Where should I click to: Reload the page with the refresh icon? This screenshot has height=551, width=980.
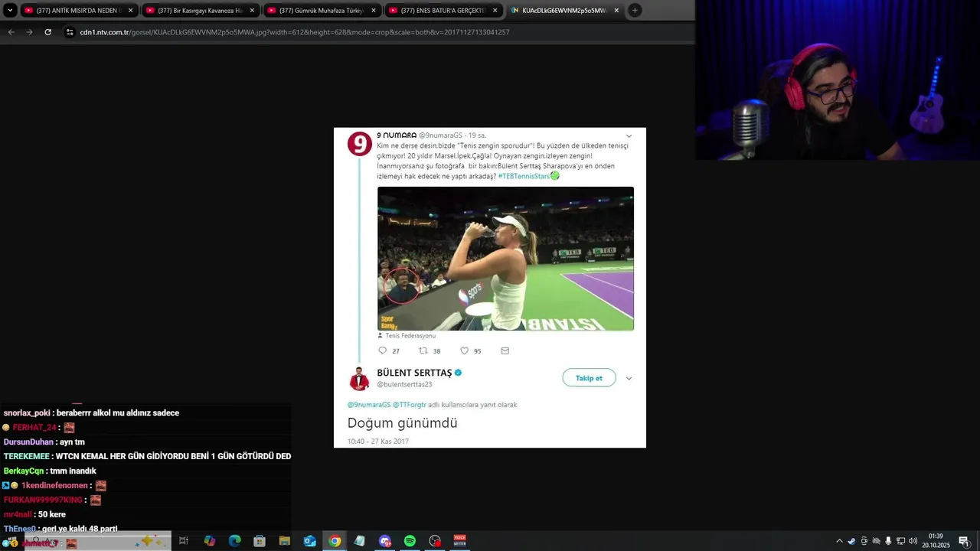click(47, 32)
